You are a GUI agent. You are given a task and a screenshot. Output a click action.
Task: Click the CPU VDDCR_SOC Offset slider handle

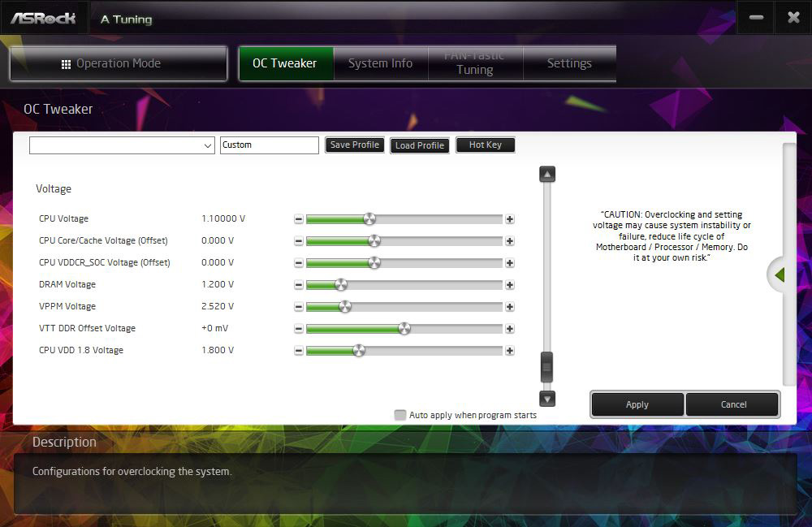point(374,263)
